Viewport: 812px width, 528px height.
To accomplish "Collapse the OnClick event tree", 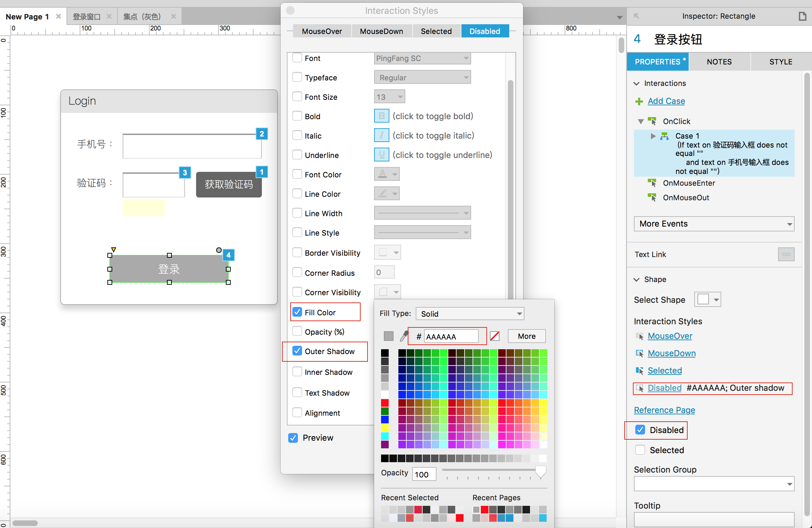I will tap(641, 121).
